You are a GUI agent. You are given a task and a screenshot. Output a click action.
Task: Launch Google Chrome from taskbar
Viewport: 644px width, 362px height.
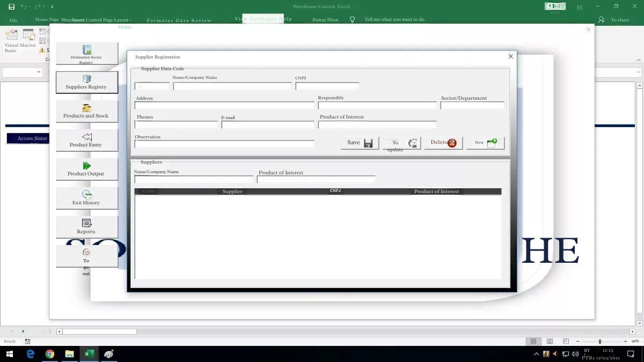click(50, 354)
